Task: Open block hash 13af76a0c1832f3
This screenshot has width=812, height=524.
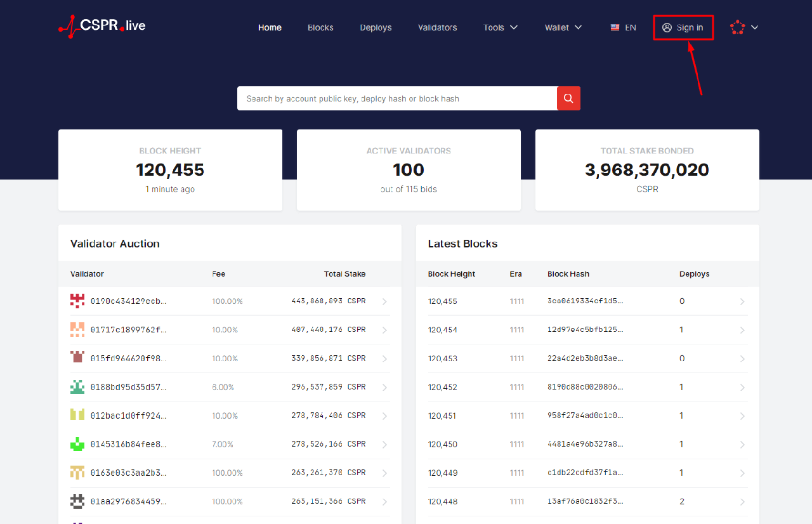Action: tap(586, 502)
